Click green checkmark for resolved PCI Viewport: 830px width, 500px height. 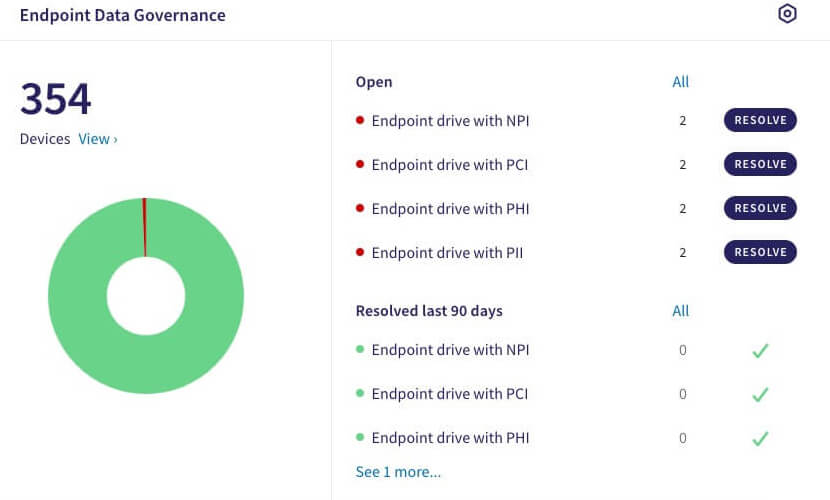click(760, 395)
